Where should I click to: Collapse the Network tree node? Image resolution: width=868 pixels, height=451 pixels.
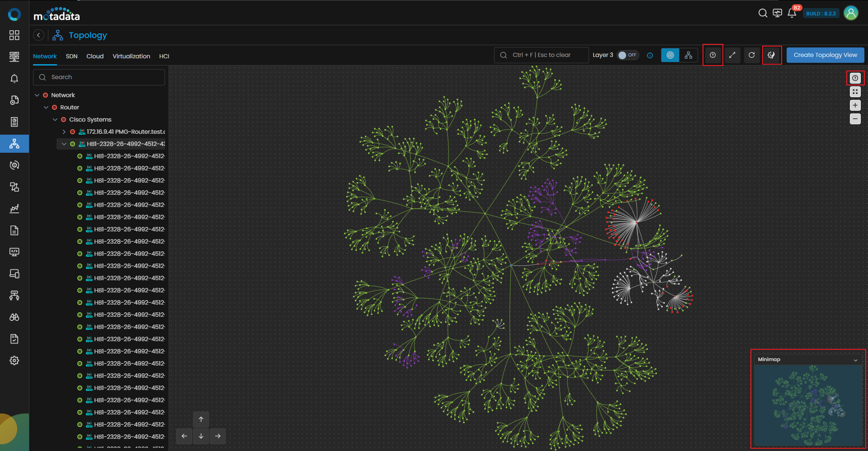coord(37,95)
